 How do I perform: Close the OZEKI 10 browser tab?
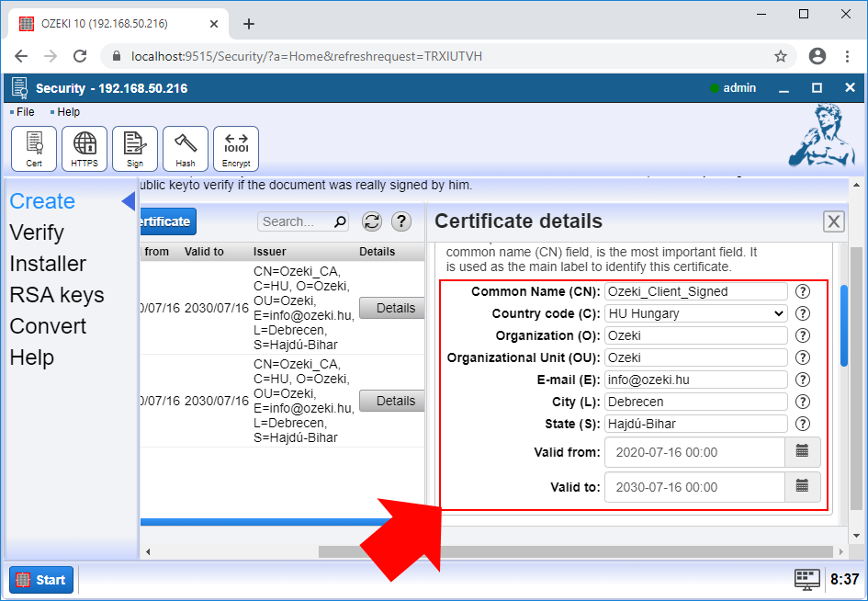coord(214,24)
